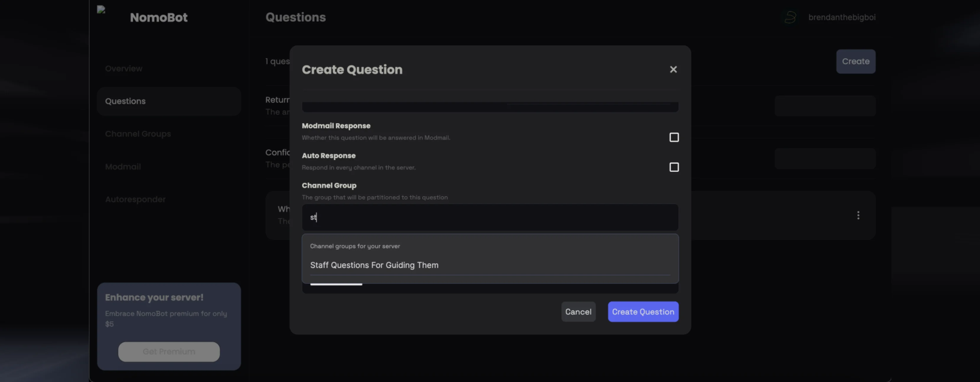Click the Create button at top right
The image size is (980, 382).
click(x=855, y=61)
